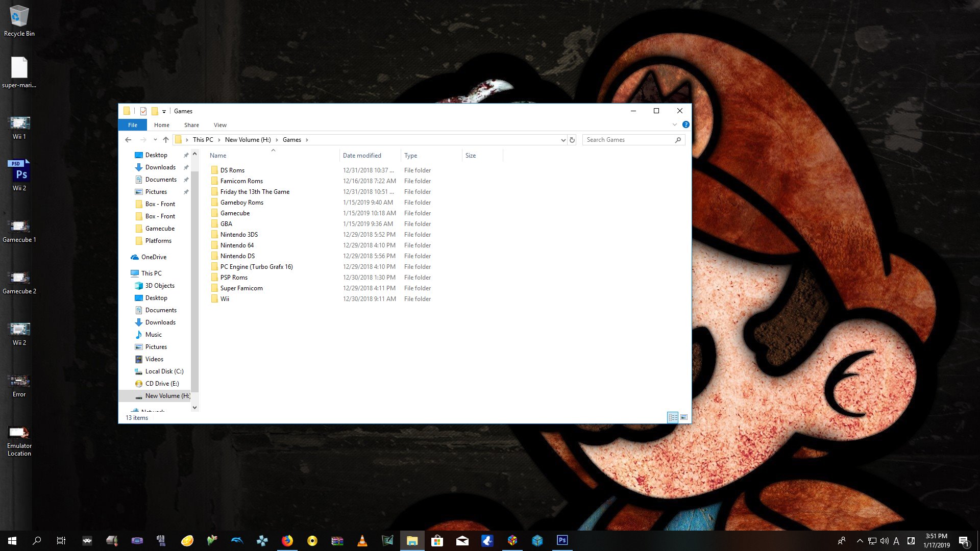Select the Wii 1 desktop icon
Viewport: 980px width, 551px height.
[x=19, y=128]
